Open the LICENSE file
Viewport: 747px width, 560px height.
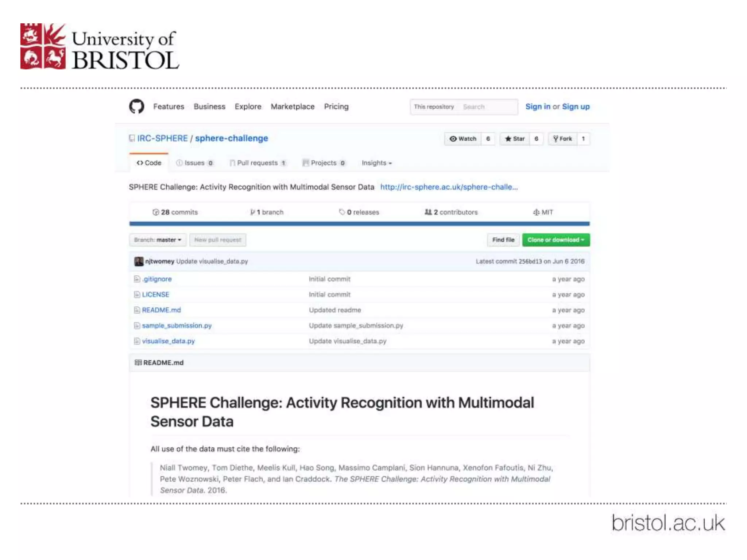[156, 295]
